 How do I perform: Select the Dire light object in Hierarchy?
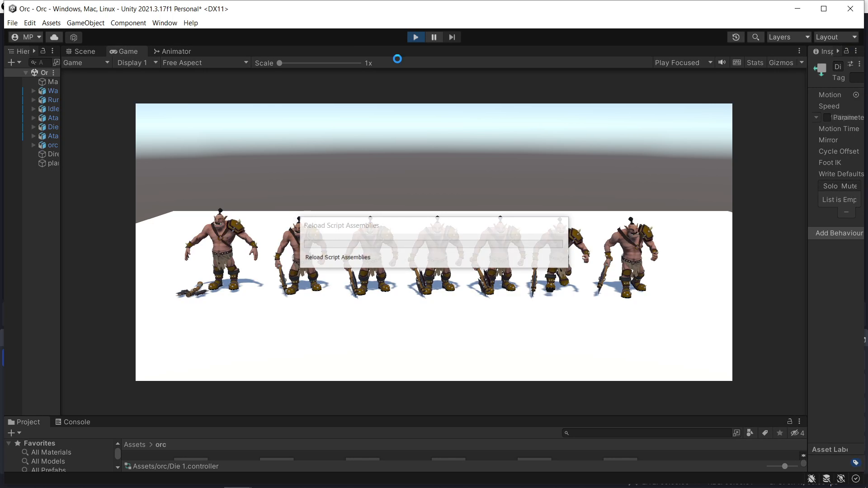(x=49, y=154)
